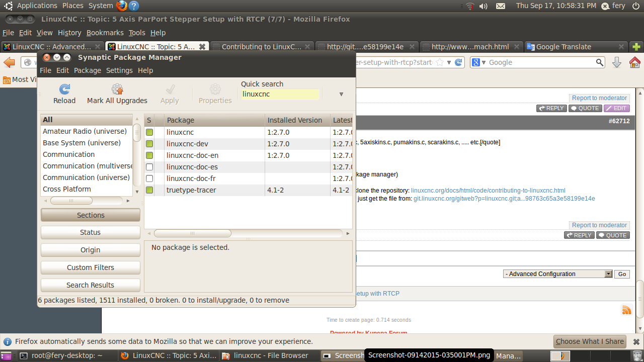This screenshot has width=644, height=362.
Task: Click the Go button beside forum dropdown
Action: coord(622,274)
